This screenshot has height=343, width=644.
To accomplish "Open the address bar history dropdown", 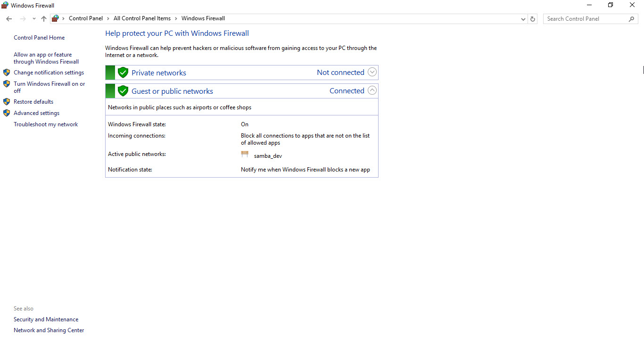I will [523, 18].
